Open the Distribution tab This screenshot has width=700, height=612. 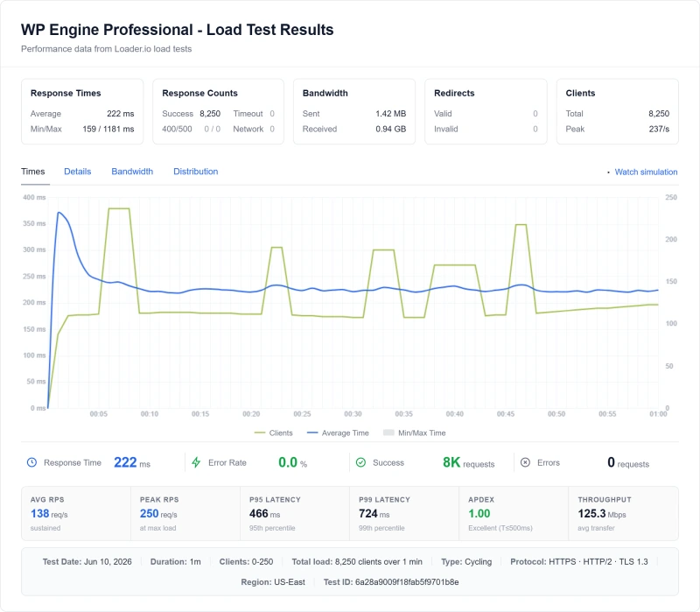(195, 172)
